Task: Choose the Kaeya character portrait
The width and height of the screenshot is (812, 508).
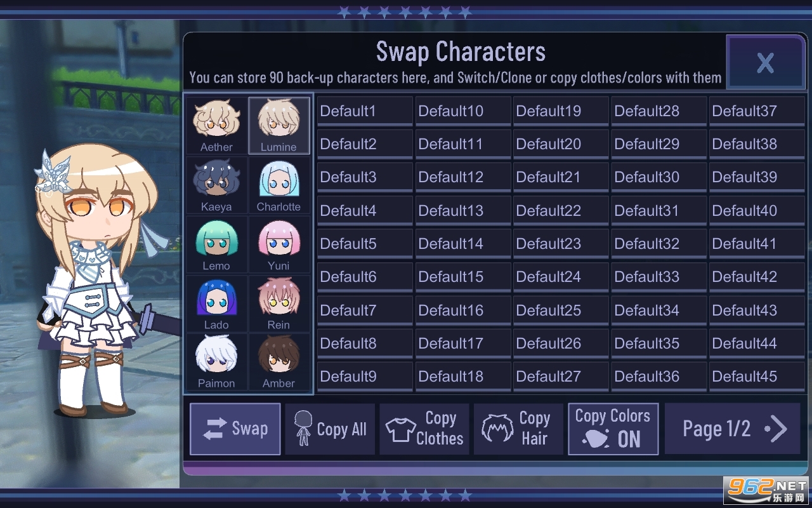Action: pos(216,185)
